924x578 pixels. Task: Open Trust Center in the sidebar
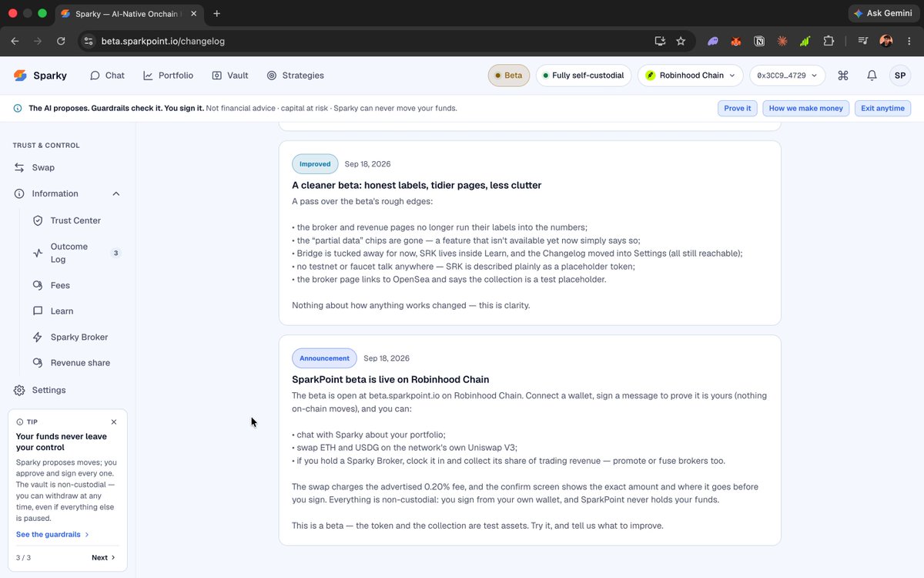[x=75, y=220]
